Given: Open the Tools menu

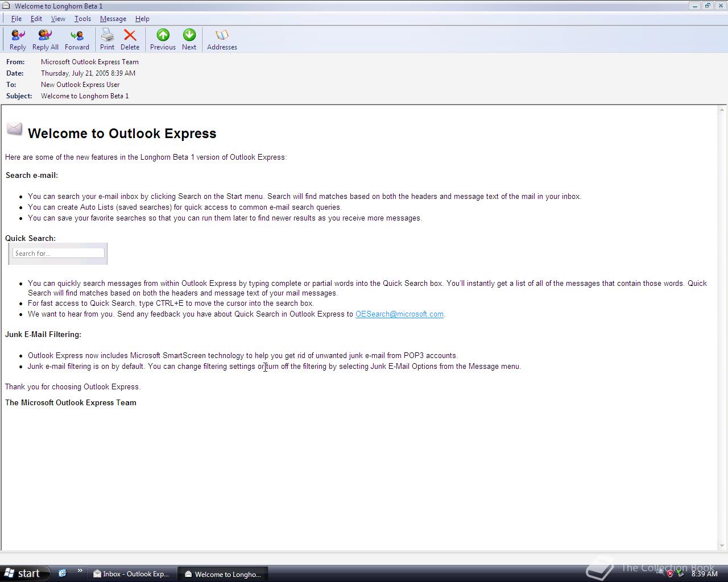Looking at the screenshot, I should pyautogui.click(x=82, y=19).
